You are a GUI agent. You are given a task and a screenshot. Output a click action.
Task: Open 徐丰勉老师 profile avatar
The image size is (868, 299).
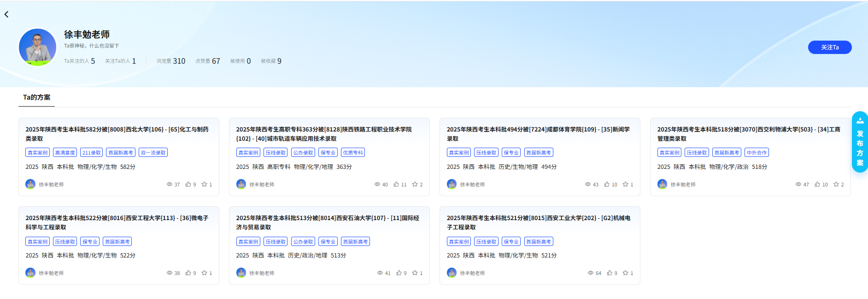pos(37,47)
